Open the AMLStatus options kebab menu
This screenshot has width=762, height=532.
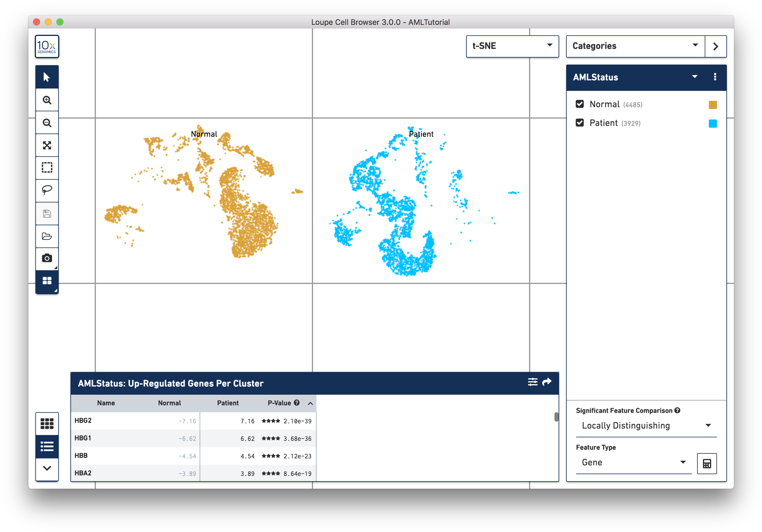pos(715,77)
